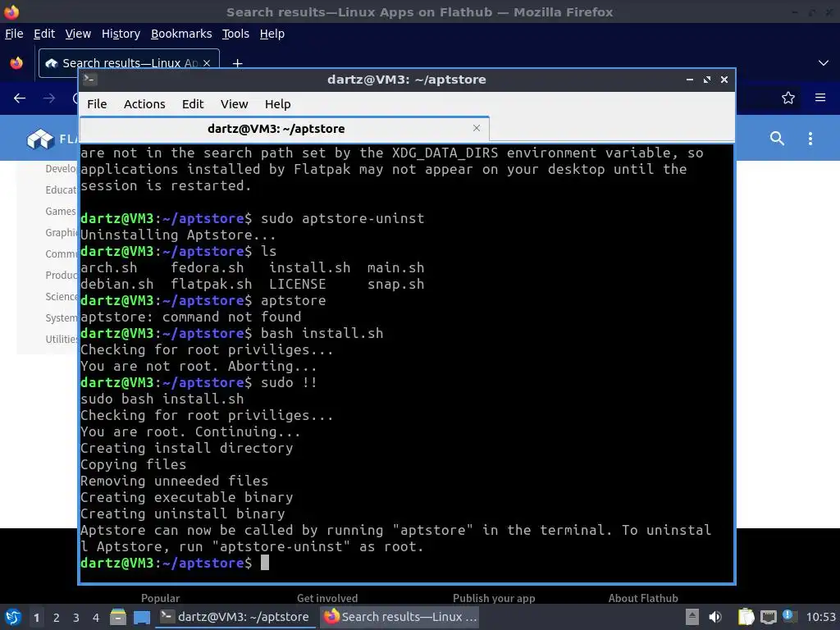Go forward in Firefox
840x630 pixels.
click(49, 98)
